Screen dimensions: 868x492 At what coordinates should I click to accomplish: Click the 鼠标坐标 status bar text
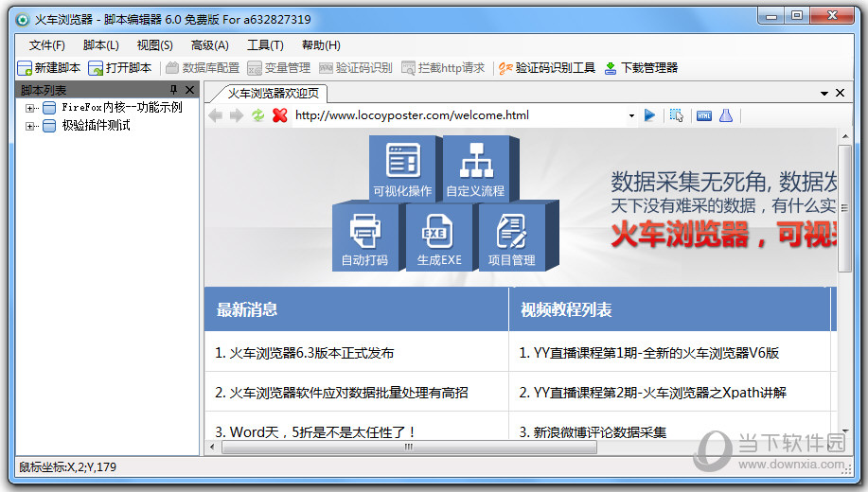[67, 467]
